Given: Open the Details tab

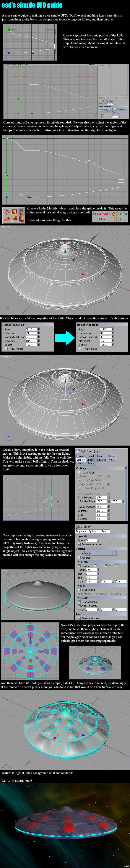Looking at the screenshot, I should coord(112,456).
